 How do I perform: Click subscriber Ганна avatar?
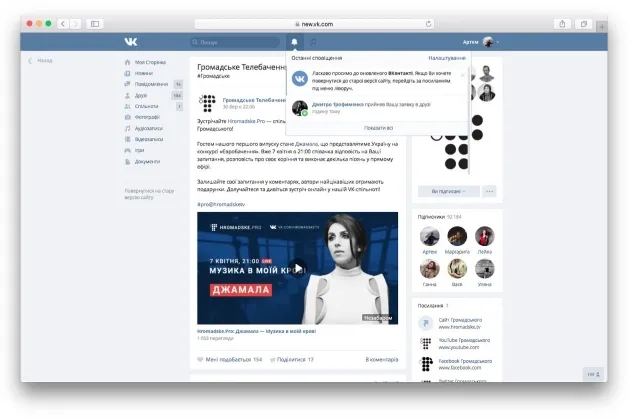tap(429, 269)
